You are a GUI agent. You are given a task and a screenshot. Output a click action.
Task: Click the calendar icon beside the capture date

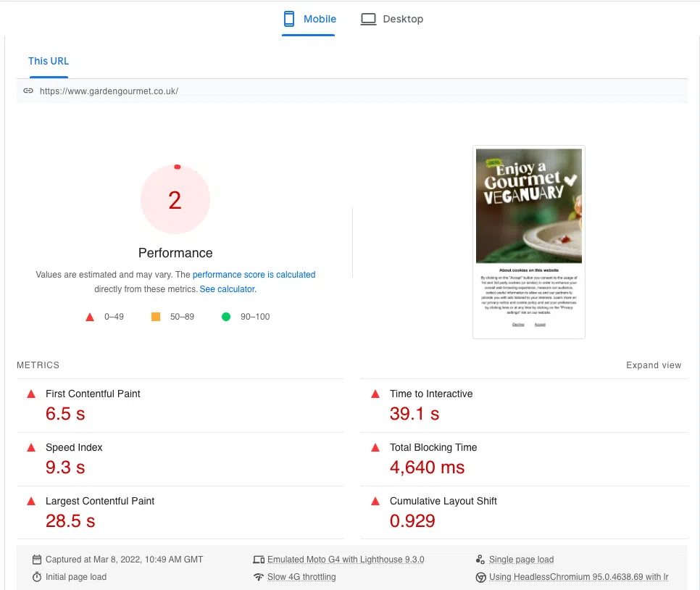[x=36, y=559]
